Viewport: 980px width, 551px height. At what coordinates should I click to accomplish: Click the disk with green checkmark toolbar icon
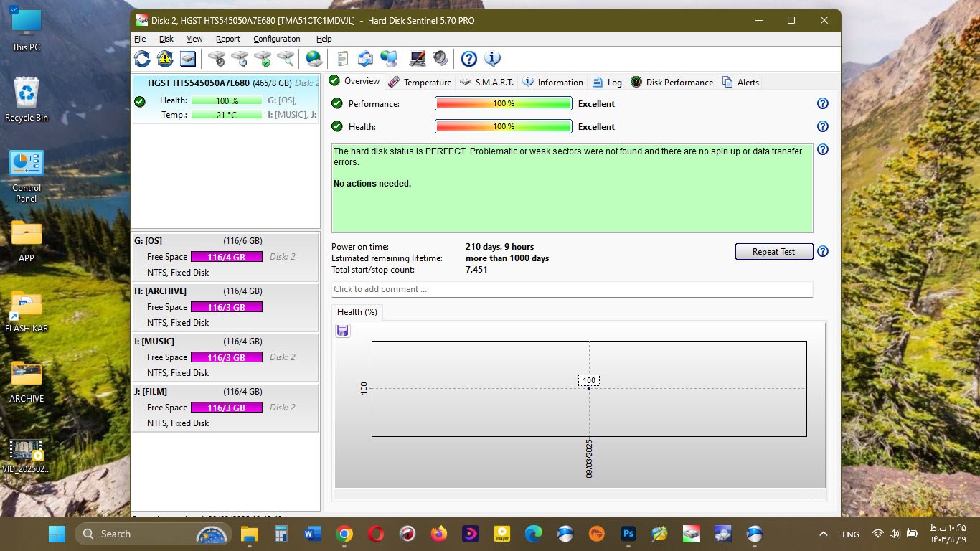pyautogui.click(x=263, y=59)
